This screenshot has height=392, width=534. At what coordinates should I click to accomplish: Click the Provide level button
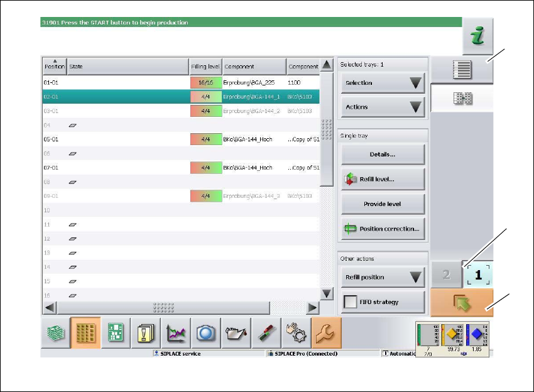pyautogui.click(x=383, y=204)
